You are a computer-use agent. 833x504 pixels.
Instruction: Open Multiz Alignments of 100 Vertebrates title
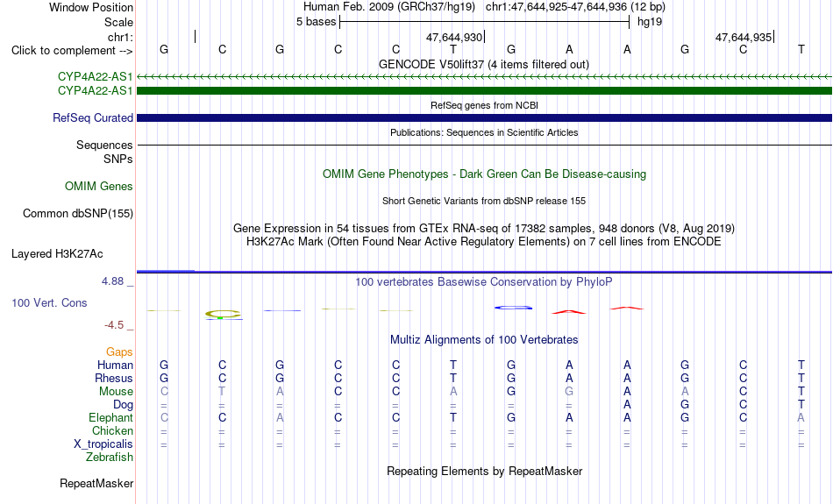tap(484, 340)
